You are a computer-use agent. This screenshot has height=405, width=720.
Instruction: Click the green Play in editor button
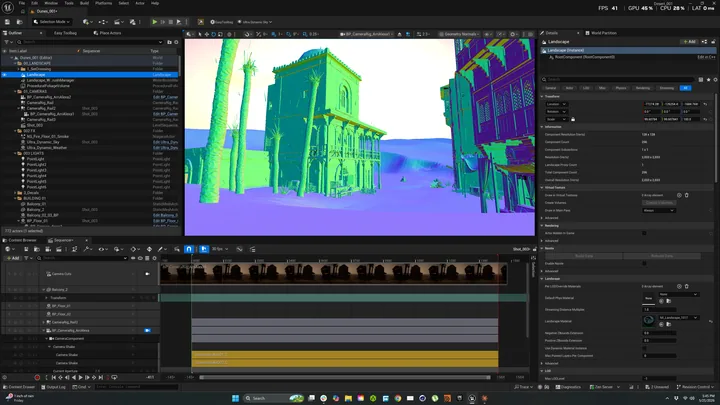pos(155,22)
